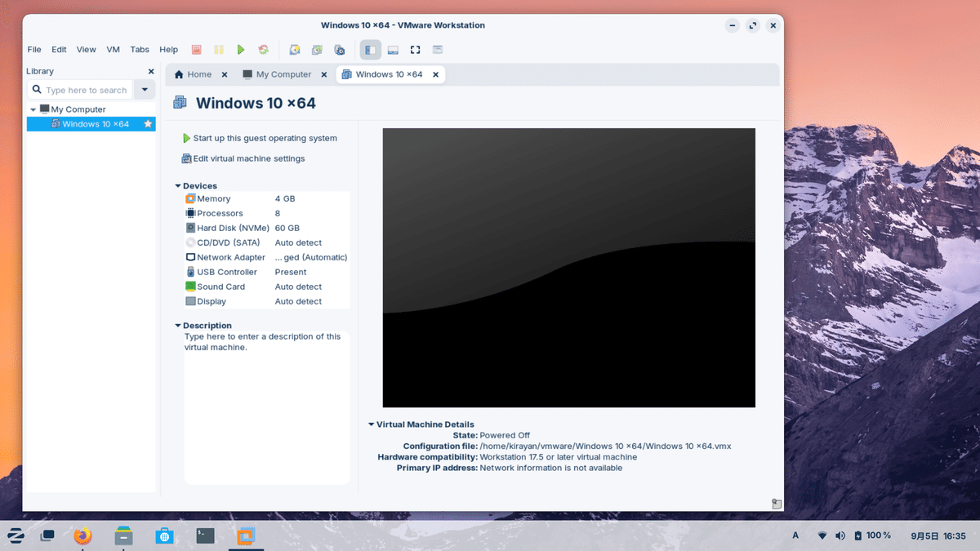
Task: Collapse the Devices section
Action: [178, 186]
